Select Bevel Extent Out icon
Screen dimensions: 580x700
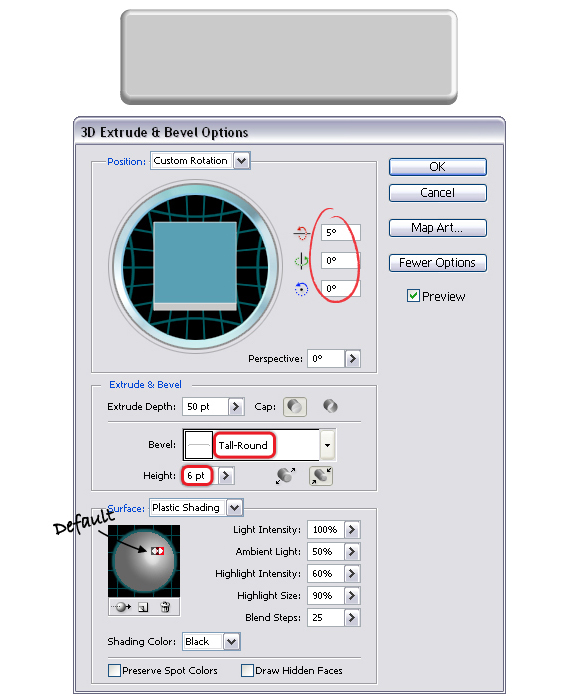(286, 475)
